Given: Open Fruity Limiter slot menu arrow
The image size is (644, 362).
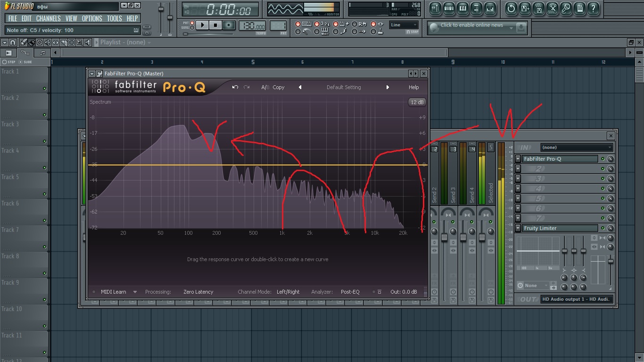Looking at the screenshot, I should [518, 228].
